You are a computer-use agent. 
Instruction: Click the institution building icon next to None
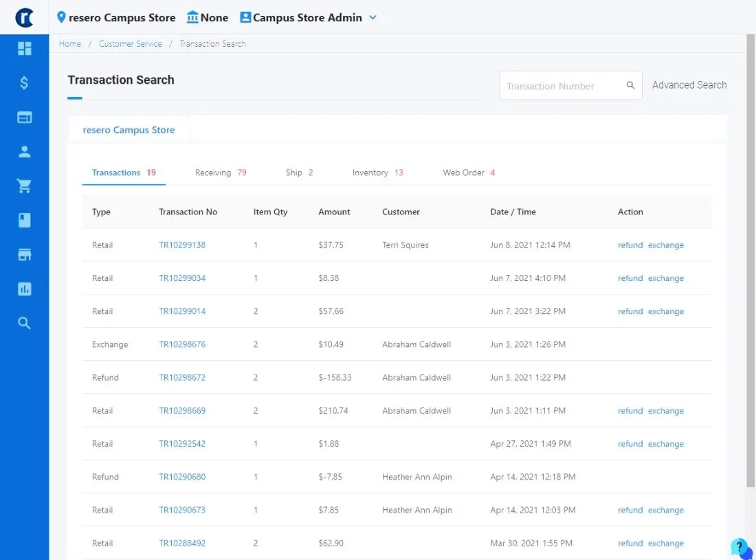(x=192, y=17)
